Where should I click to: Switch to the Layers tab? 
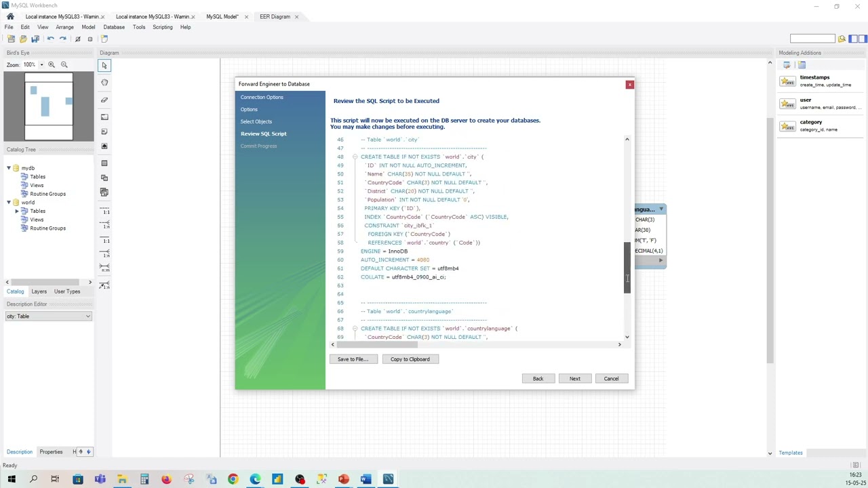39,291
